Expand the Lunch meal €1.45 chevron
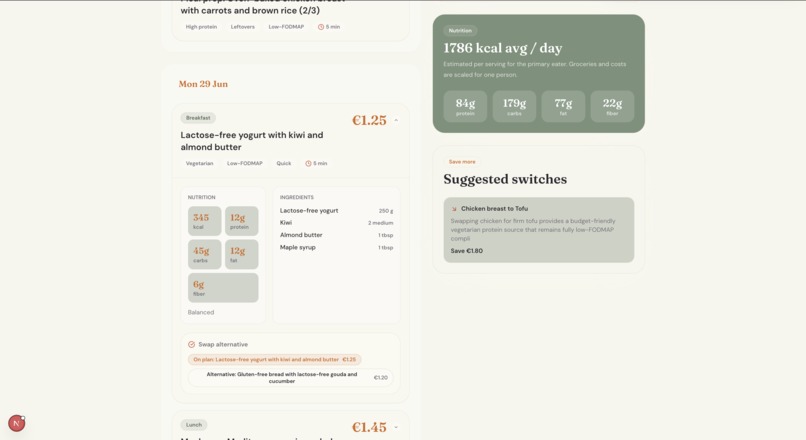Image resolution: width=806 pixels, height=440 pixels. coord(396,427)
